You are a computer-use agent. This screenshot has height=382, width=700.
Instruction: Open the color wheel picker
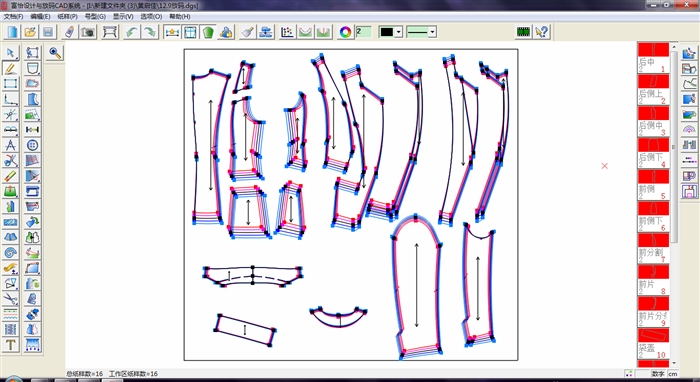click(346, 32)
